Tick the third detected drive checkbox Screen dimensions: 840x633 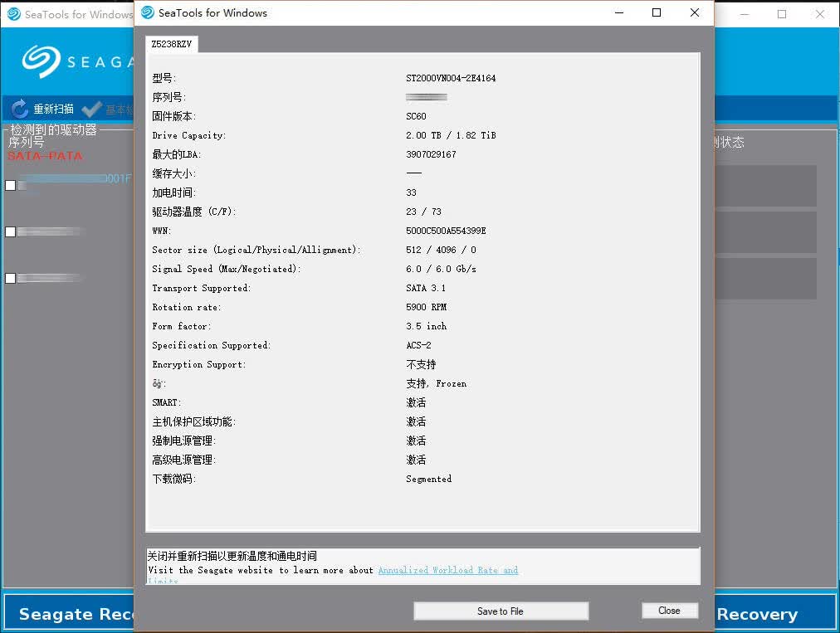tap(10, 279)
